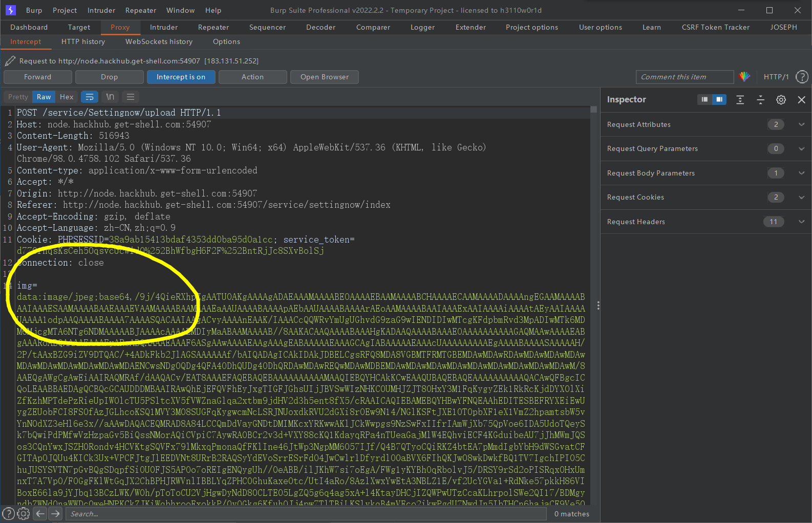This screenshot has width=812, height=523.
Task: Switch to Raw view
Action: tap(44, 97)
